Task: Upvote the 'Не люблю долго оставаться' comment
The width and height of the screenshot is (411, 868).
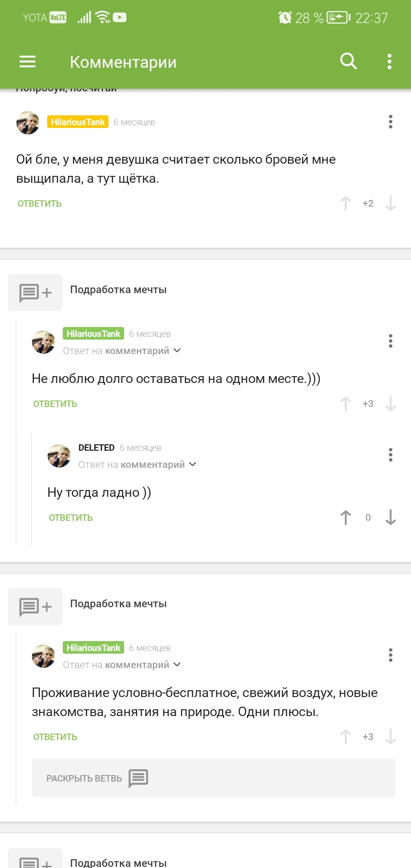Action: pos(346,404)
